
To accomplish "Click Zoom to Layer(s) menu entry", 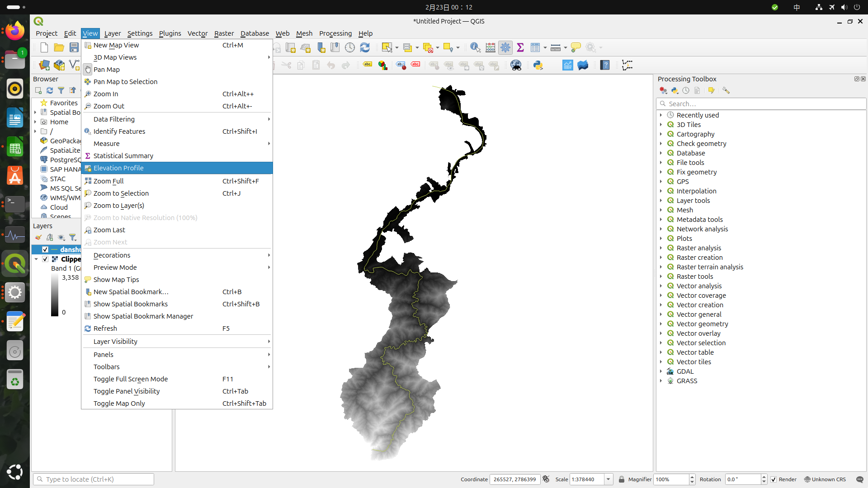I will coord(118,206).
